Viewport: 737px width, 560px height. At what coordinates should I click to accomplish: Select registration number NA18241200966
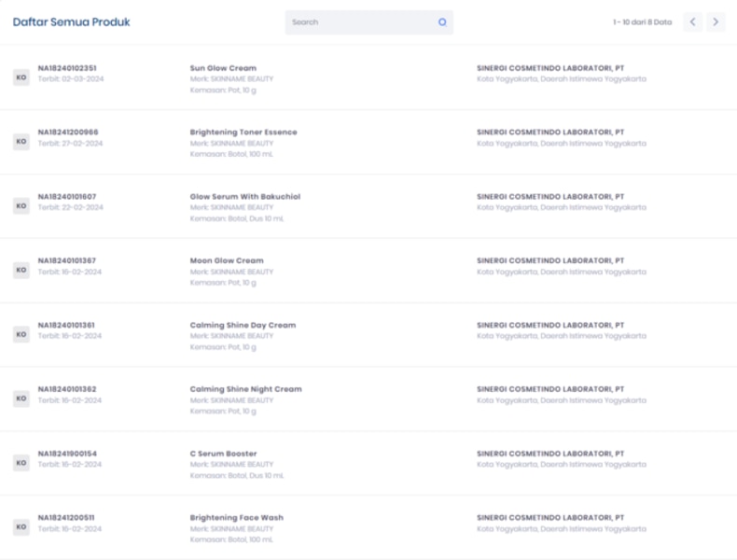tap(68, 133)
